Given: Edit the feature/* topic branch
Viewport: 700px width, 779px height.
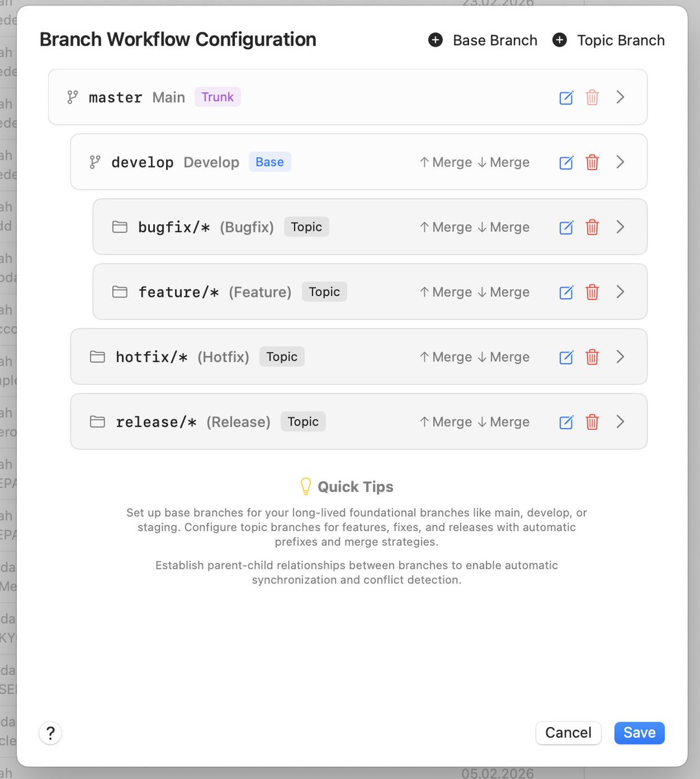Looking at the screenshot, I should 566,292.
